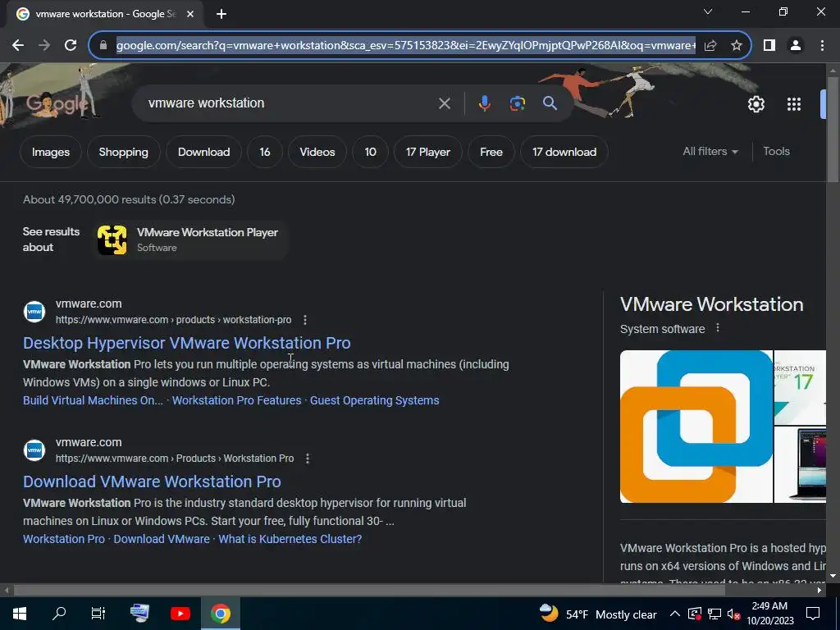Open Build Virtual Machines On... sitelink
This screenshot has height=630, width=840.
pos(93,400)
